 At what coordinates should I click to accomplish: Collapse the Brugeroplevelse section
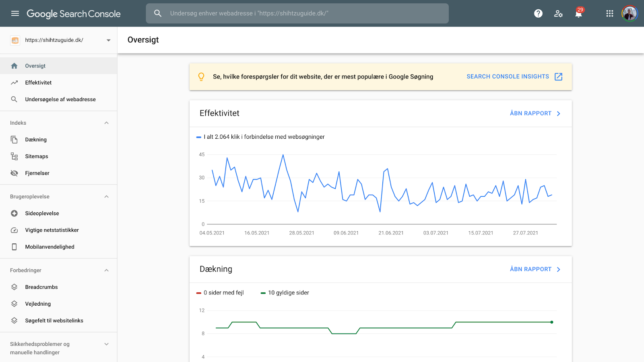pos(106,197)
